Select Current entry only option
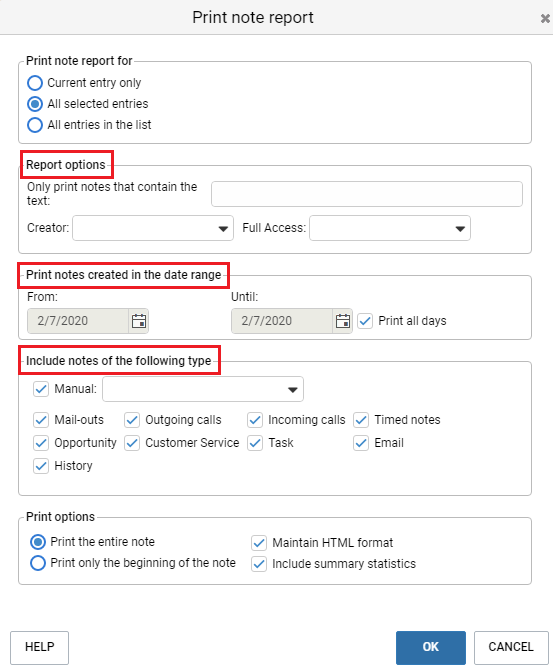The image size is (553, 672). click(x=35, y=83)
